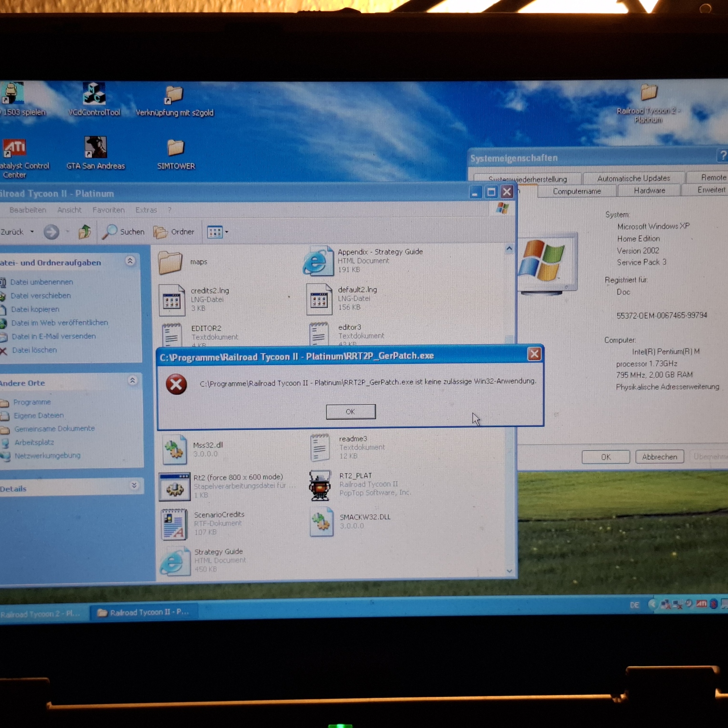Switch to Computername tab
Viewport: 728px width, 728px height.
tap(577, 191)
